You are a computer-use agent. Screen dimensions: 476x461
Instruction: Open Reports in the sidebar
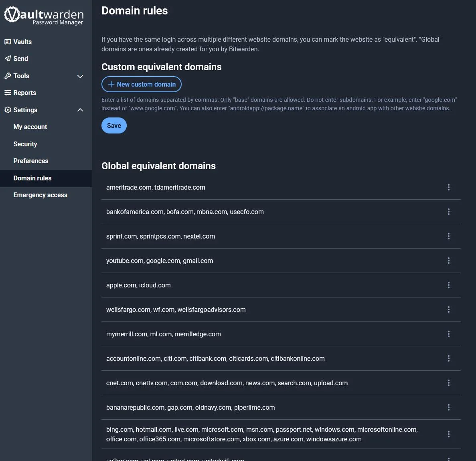pos(24,93)
